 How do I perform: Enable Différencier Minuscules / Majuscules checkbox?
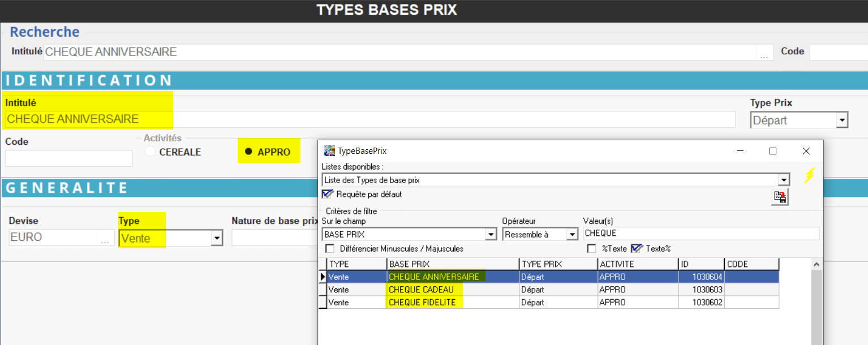click(x=330, y=249)
